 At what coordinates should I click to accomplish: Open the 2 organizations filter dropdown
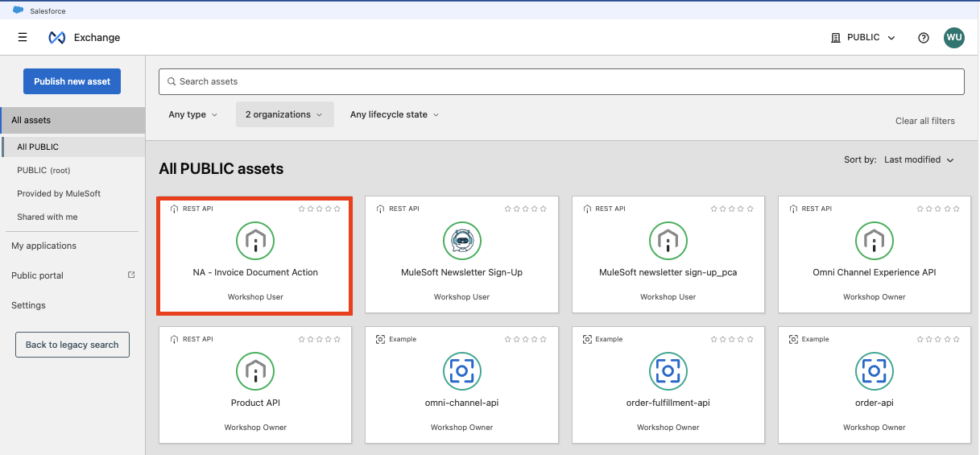[x=285, y=114]
